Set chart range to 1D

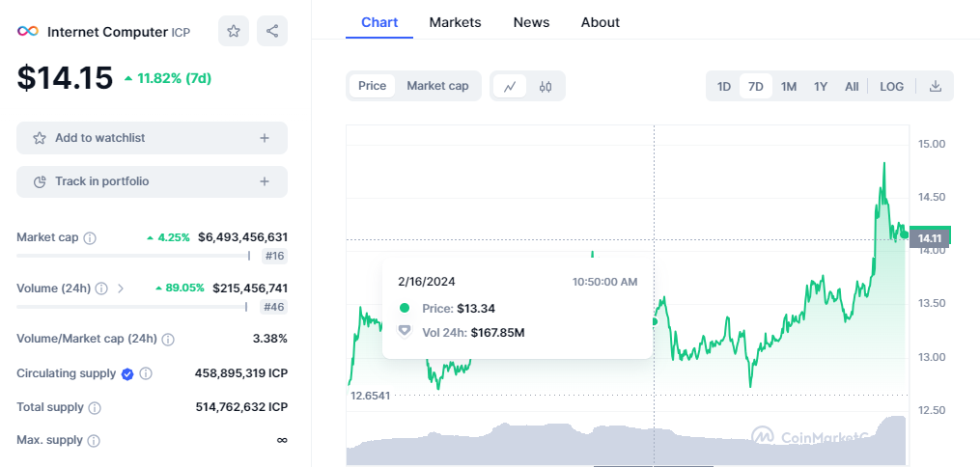click(x=724, y=86)
